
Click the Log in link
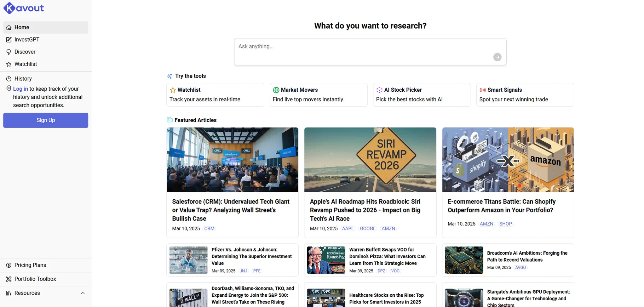pos(21,89)
